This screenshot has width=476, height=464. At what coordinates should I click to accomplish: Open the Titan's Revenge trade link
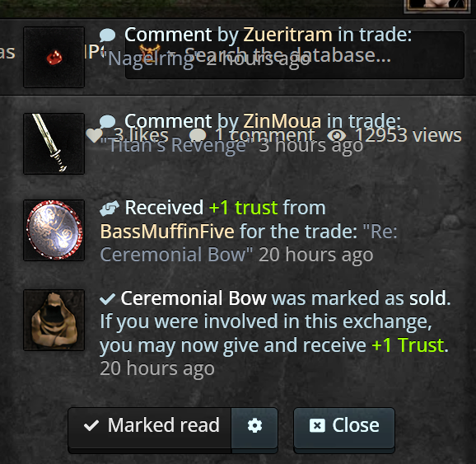(177, 146)
